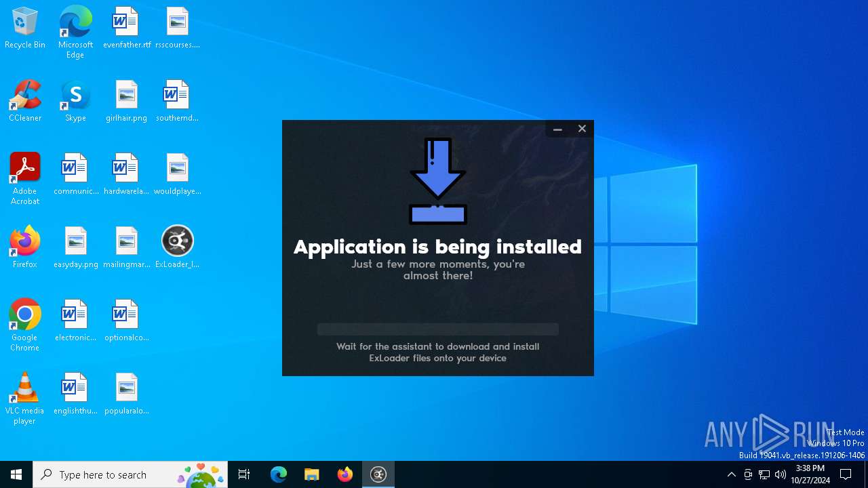The width and height of the screenshot is (868, 488).
Task: Open Adobe Acrobat desktop shortcut
Action: pos(25,178)
